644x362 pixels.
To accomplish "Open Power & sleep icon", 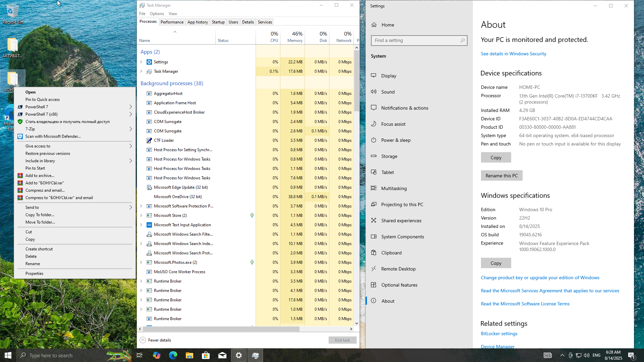I will 374,140.
